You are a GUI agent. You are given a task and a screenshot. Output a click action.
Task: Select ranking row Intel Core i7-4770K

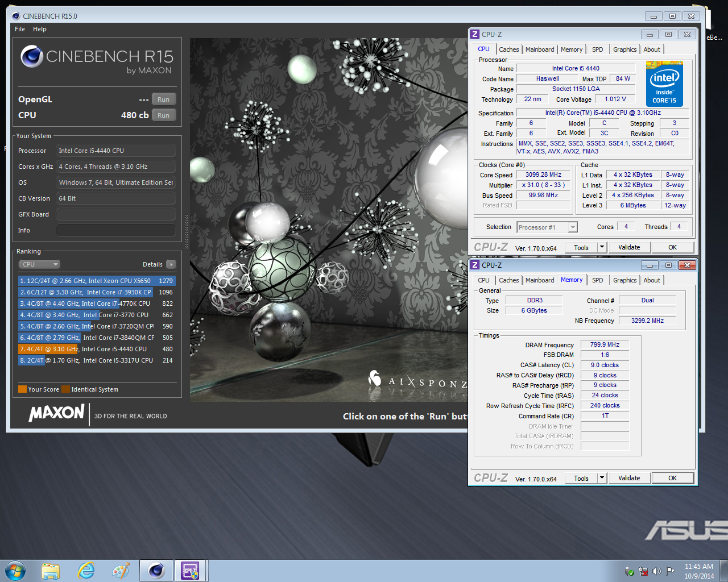97,304
